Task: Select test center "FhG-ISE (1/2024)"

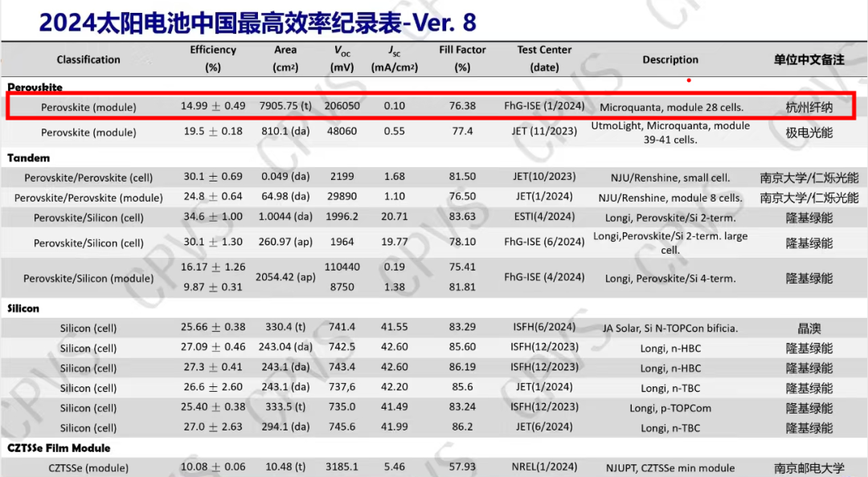Action: [544, 106]
